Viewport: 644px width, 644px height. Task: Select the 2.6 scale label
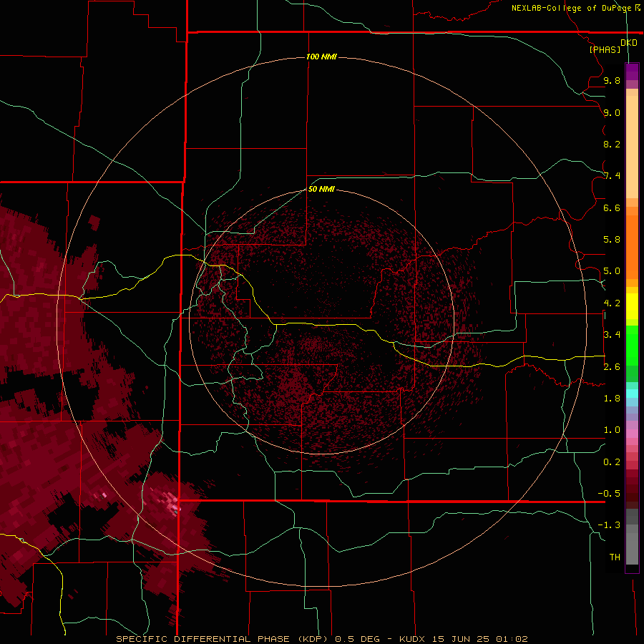612,367
